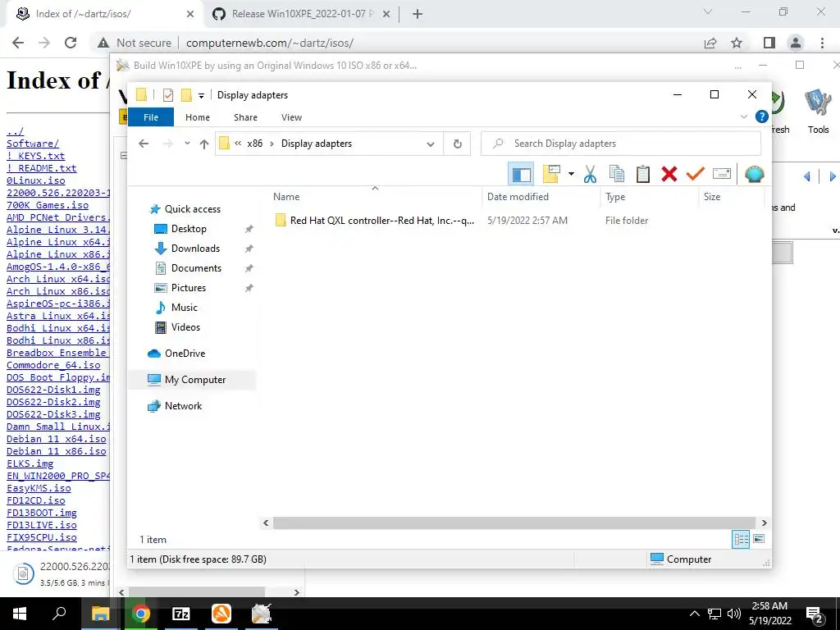Click the Copy icon in the toolbar

click(617, 174)
